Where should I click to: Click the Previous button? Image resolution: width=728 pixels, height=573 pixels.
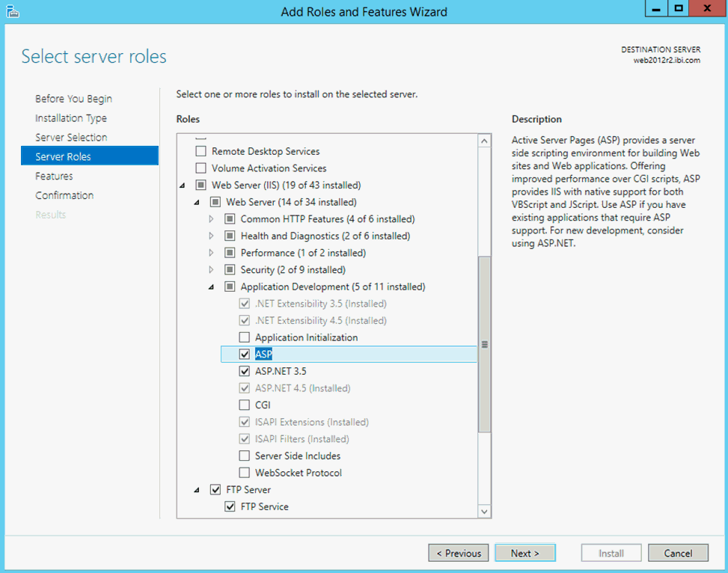pyautogui.click(x=458, y=553)
